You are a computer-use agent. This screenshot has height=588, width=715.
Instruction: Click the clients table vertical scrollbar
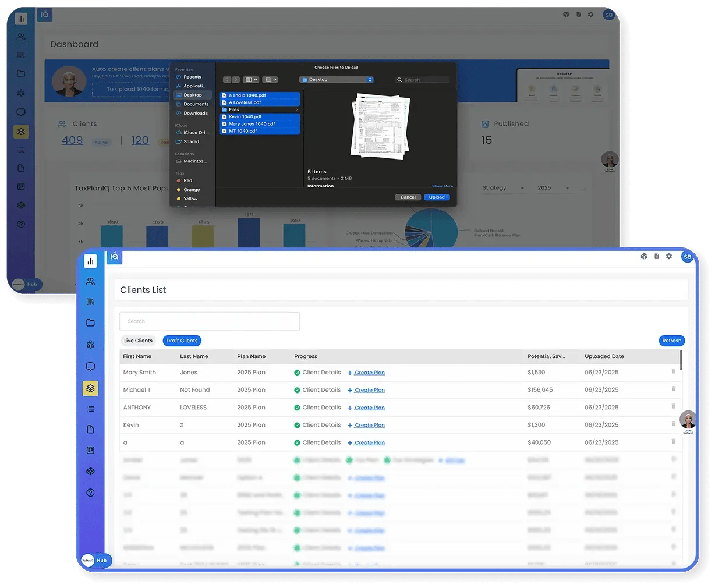681,360
